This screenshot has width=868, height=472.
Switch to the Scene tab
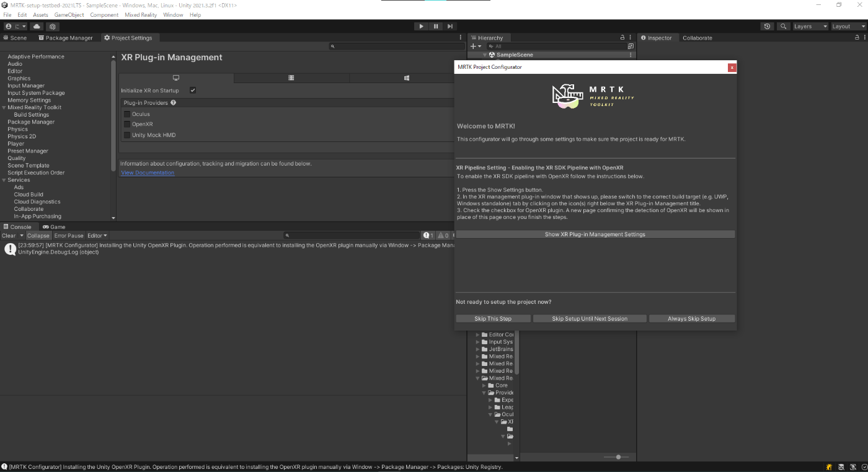pyautogui.click(x=15, y=38)
